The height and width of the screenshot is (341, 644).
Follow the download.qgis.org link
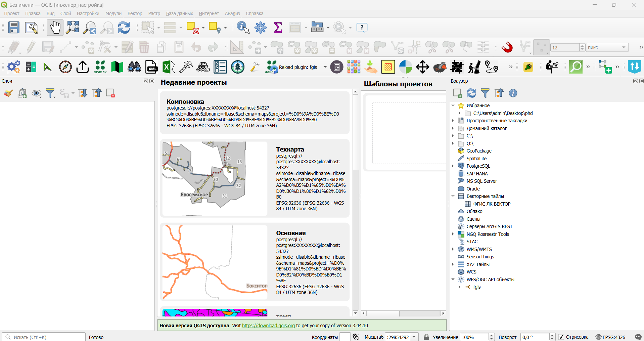coord(268,326)
